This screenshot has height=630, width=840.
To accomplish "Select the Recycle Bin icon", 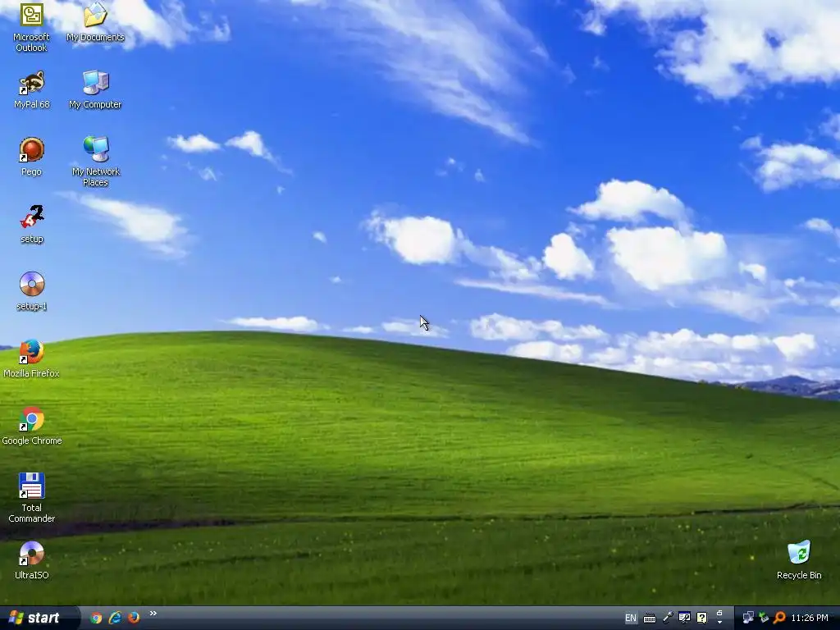I will (x=799, y=560).
